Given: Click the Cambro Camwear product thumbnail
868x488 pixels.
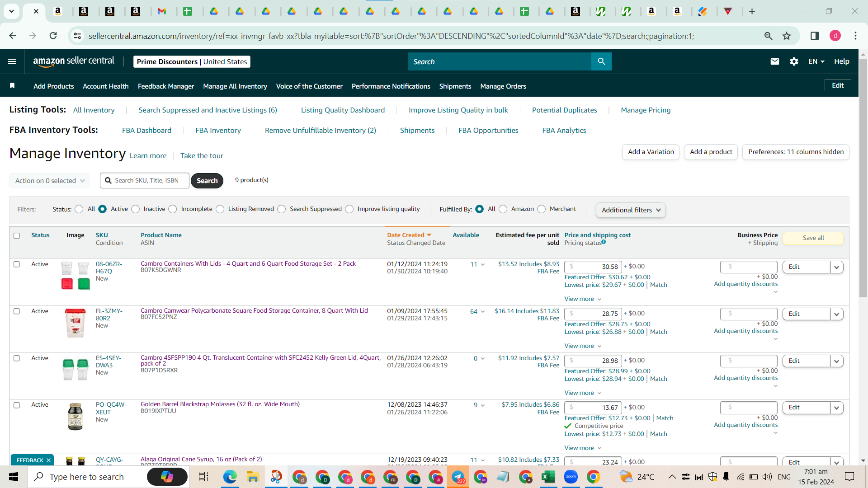Looking at the screenshot, I should (75, 323).
